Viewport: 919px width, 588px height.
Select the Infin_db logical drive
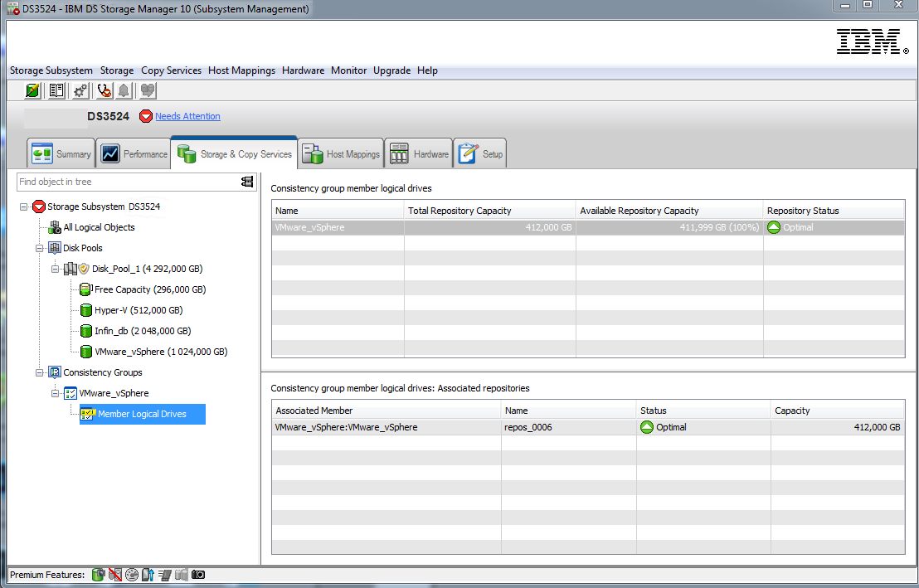(x=142, y=331)
